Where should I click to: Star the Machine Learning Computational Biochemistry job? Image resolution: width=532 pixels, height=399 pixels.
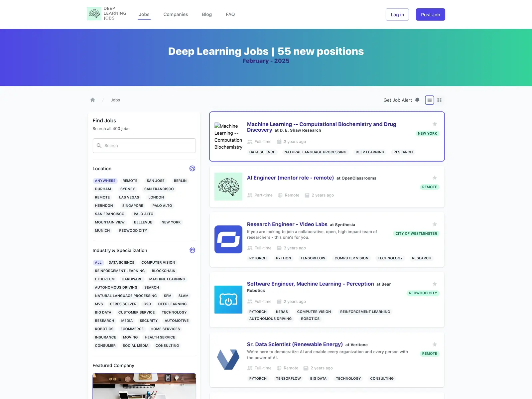tap(435, 124)
